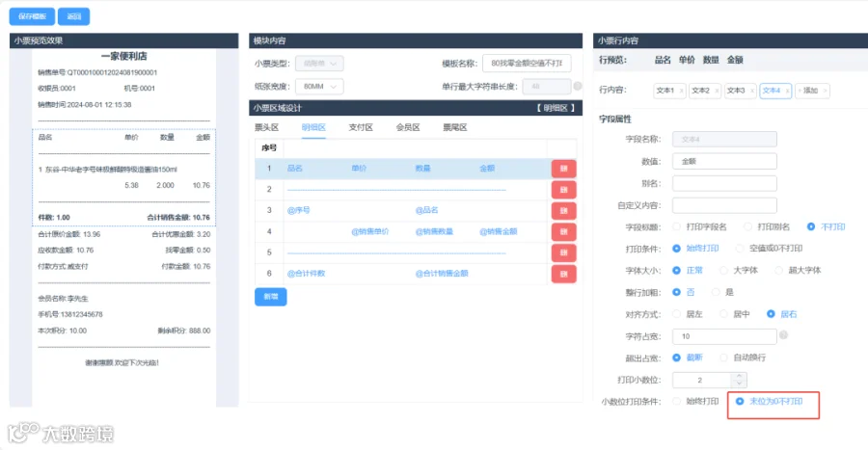Screen dimensions: 868x450
Task: Increase 打印小数位 with the up arrow
Action: (739, 377)
